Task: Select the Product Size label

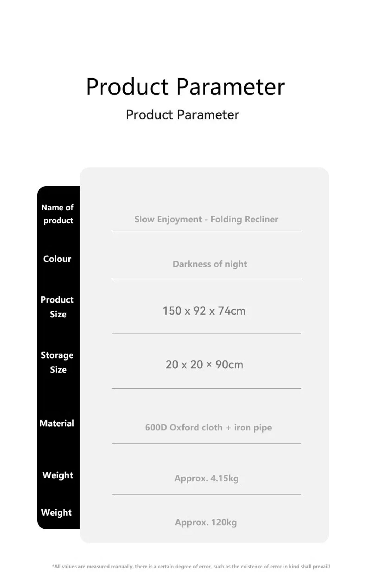Action: pyautogui.click(x=57, y=307)
